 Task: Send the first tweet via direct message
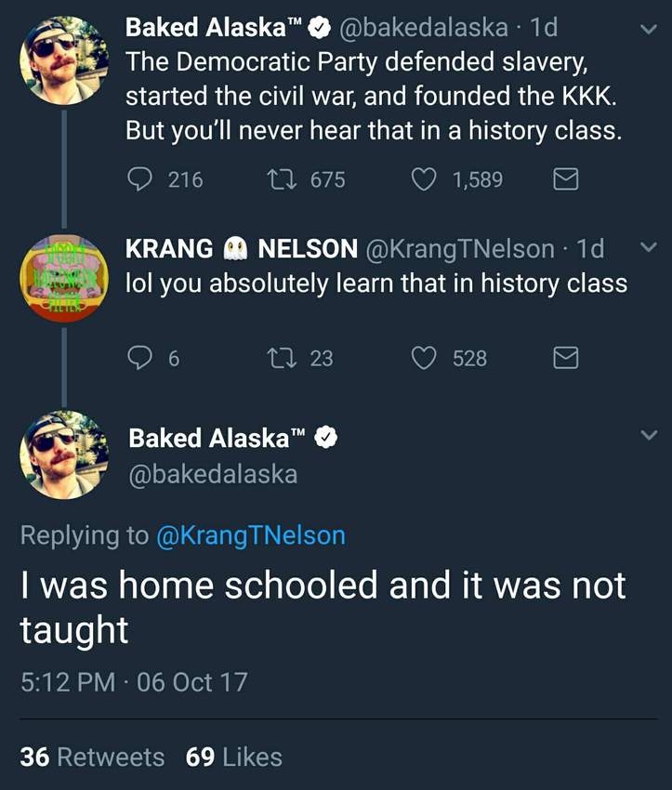click(566, 179)
